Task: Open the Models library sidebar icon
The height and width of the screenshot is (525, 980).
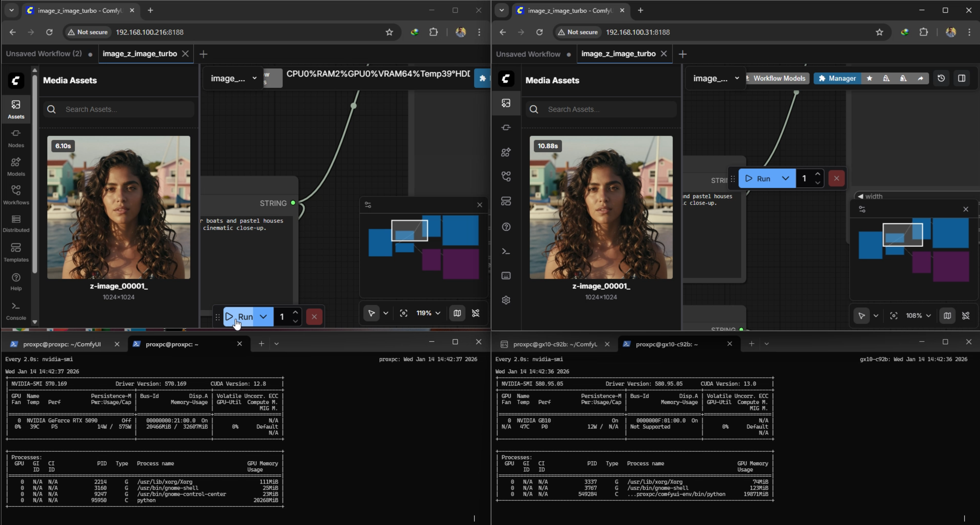Action: click(x=16, y=166)
